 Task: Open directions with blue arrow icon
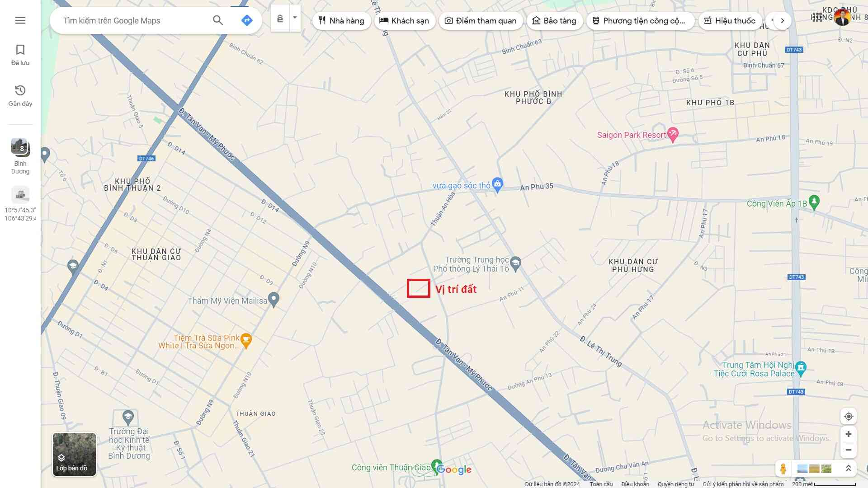coord(246,20)
